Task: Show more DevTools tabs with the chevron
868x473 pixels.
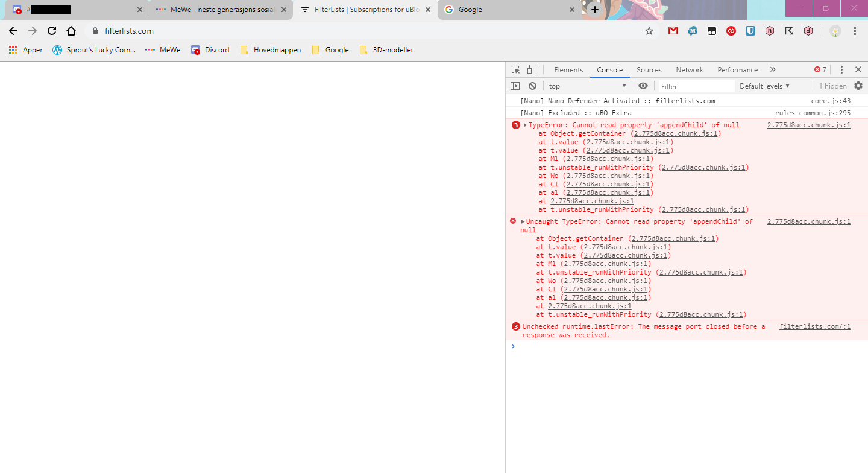Action: (773, 70)
